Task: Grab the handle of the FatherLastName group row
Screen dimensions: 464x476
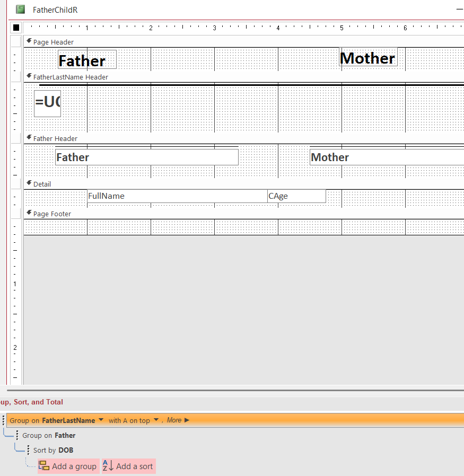Action: coord(4,420)
